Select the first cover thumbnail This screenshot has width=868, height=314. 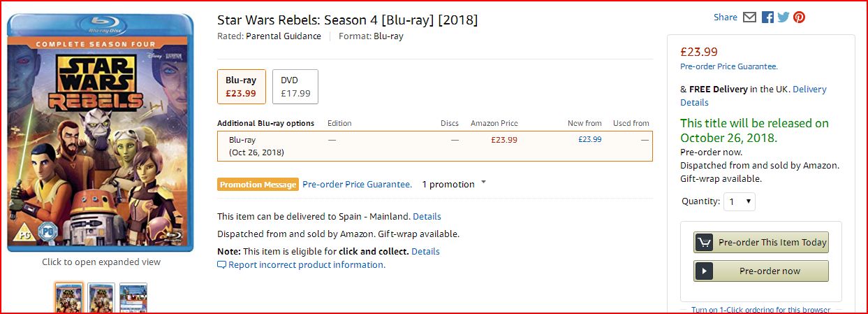[x=69, y=299]
